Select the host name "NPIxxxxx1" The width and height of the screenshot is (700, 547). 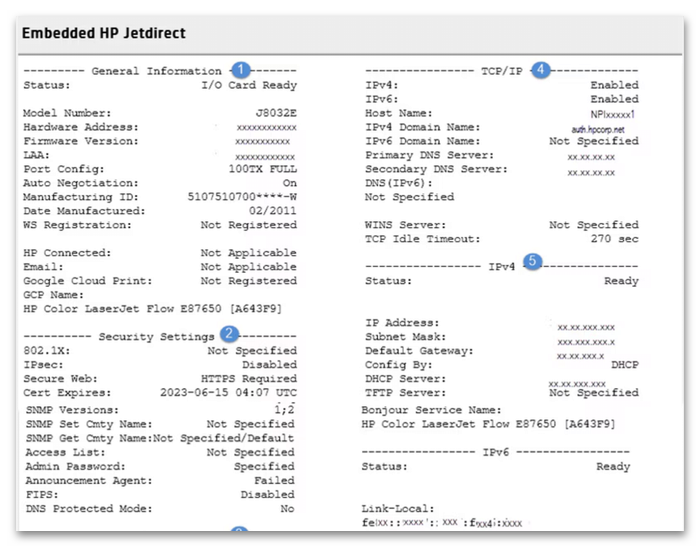(x=612, y=114)
